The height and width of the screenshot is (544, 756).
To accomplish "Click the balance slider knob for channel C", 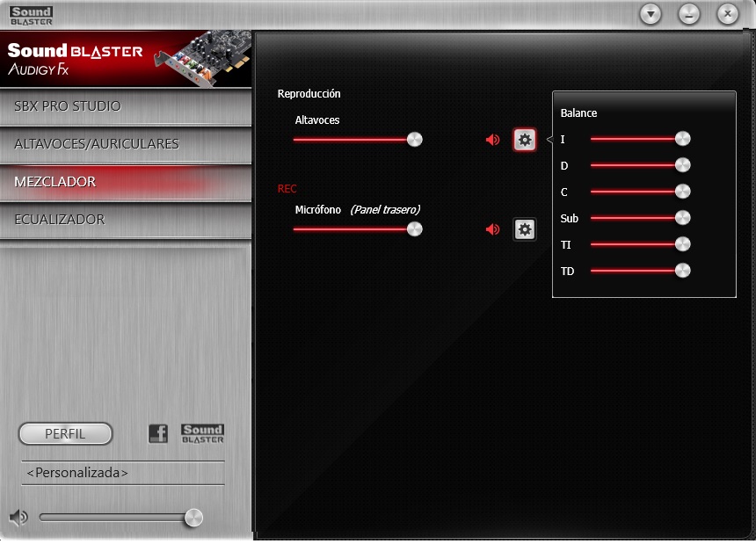I will (x=682, y=192).
